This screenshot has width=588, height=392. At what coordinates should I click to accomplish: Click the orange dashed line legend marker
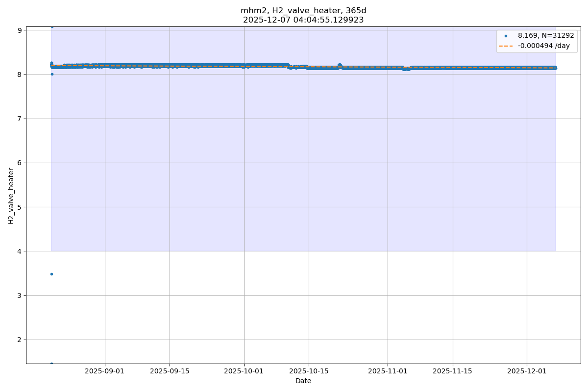506,46
